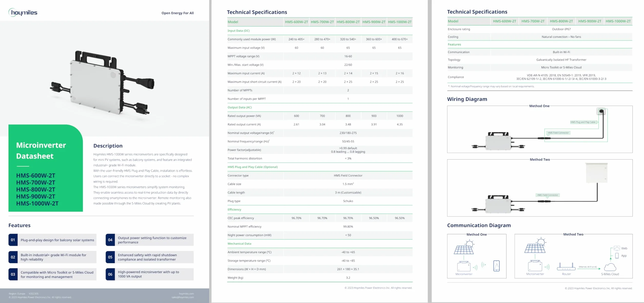Click the microinverter icon in communication Method One
The image size is (644, 303).
click(464, 266)
